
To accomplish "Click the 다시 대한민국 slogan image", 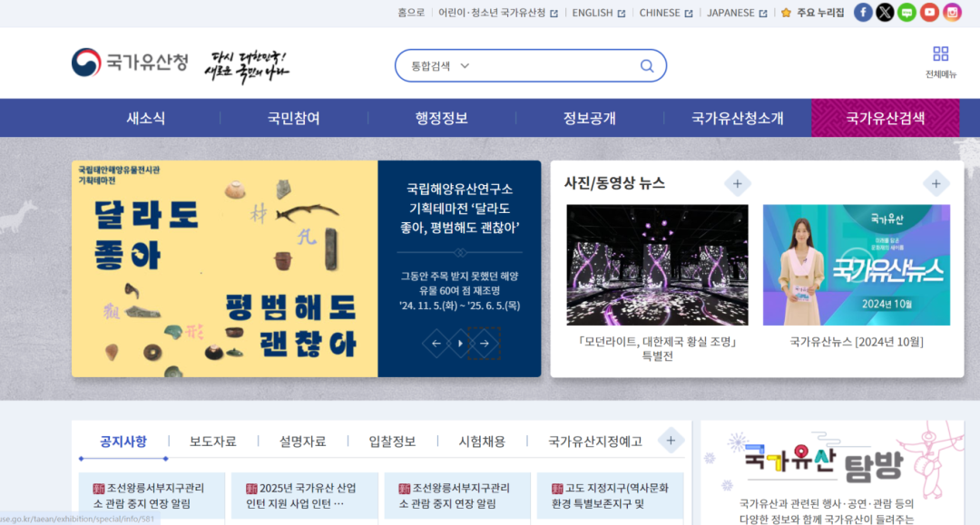I will pos(248,66).
